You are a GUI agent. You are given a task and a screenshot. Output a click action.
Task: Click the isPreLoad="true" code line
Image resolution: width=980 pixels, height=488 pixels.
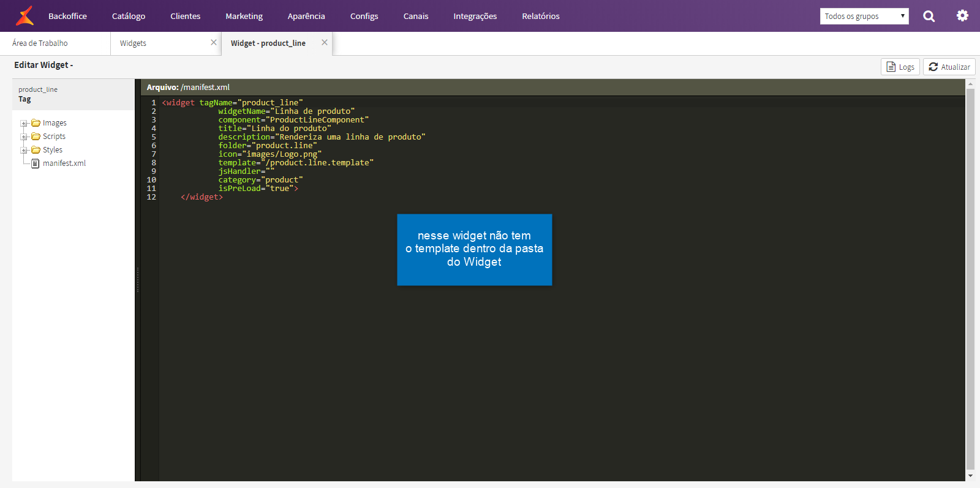258,189
